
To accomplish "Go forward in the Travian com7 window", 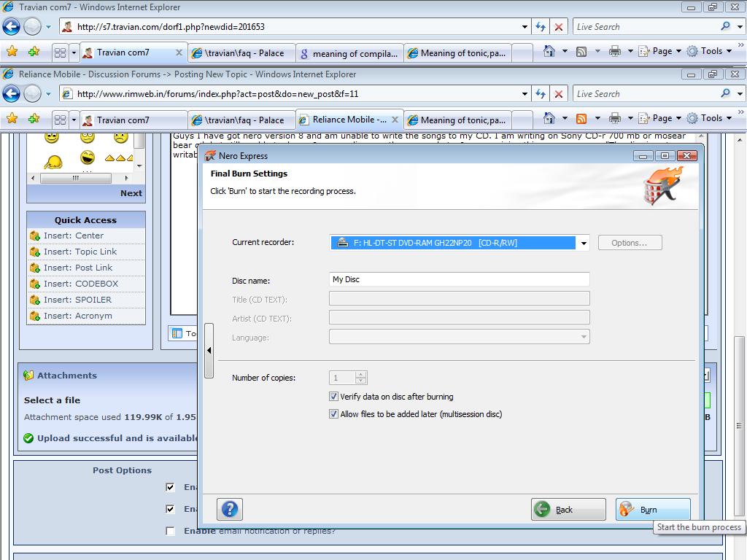I will click(32, 27).
